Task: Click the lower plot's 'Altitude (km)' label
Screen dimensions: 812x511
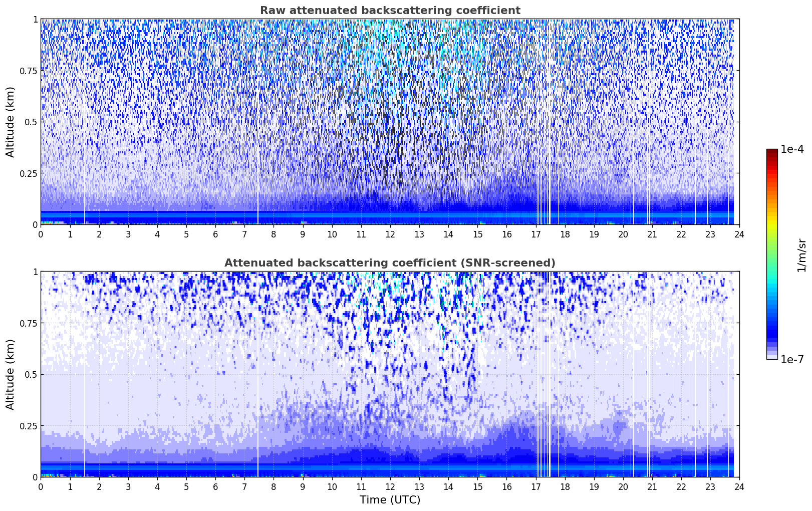Action: (x=11, y=374)
